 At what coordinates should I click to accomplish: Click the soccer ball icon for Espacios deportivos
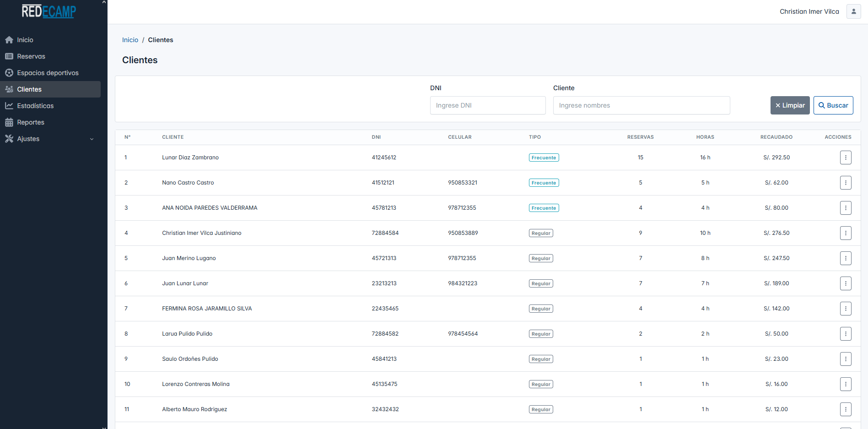click(9, 73)
